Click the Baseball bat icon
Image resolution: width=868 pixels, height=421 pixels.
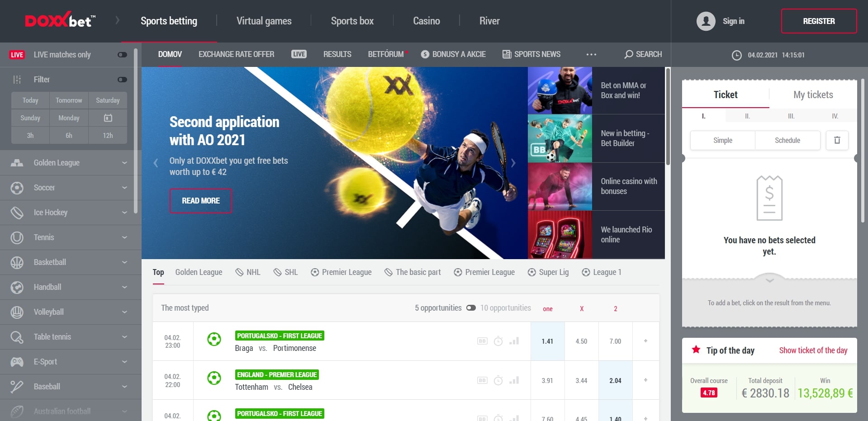click(17, 387)
